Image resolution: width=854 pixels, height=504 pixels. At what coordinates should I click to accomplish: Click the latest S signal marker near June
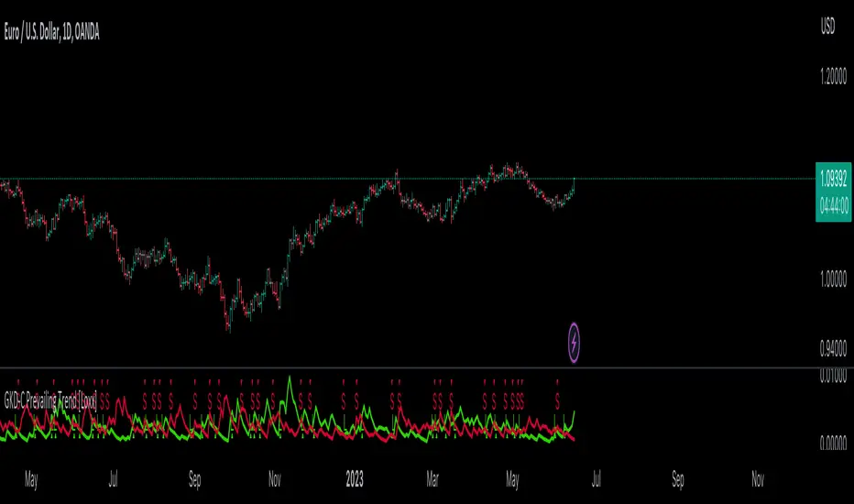557,402
